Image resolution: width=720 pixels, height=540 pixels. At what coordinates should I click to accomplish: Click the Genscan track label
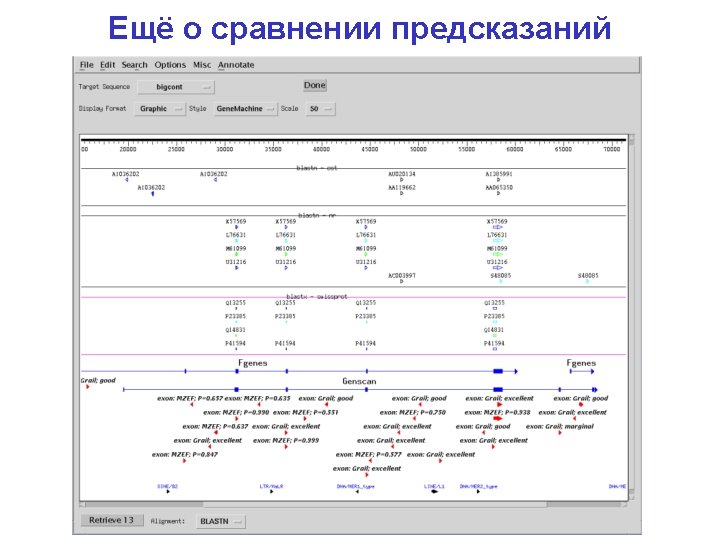[x=359, y=381]
